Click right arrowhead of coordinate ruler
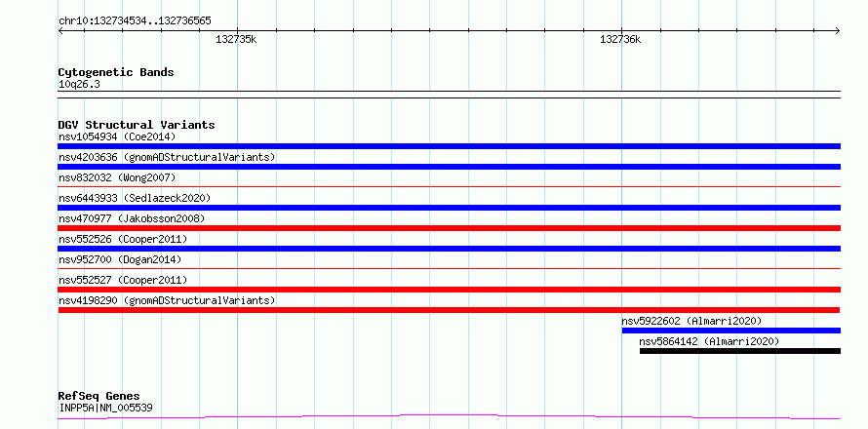This screenshot has width=868, height=429. point(838,30)
